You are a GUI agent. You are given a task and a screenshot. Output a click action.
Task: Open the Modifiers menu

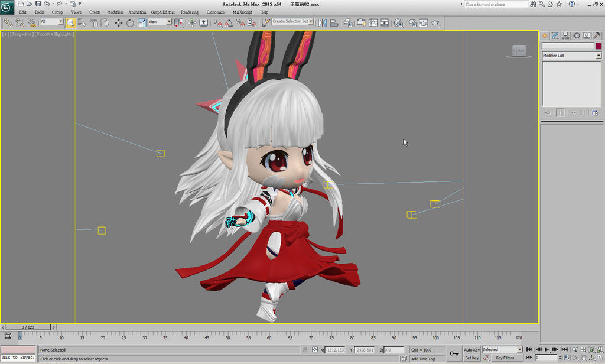point(115,12)
